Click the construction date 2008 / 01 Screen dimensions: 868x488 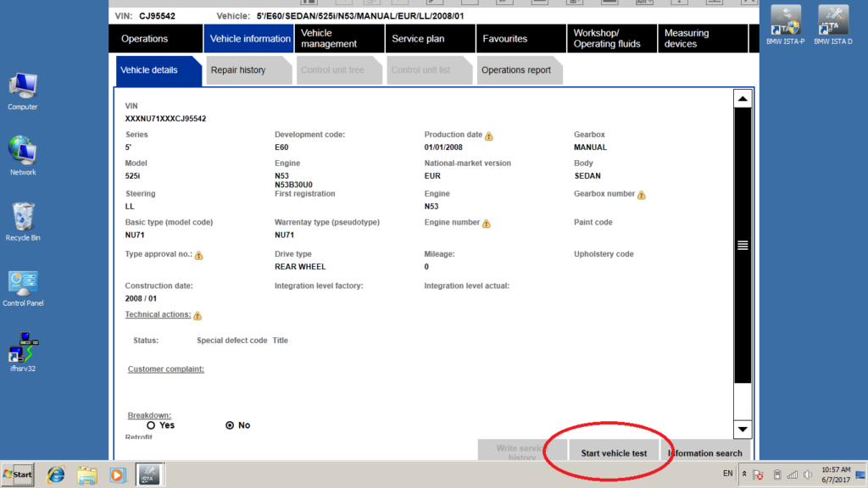tap(141, 298)
